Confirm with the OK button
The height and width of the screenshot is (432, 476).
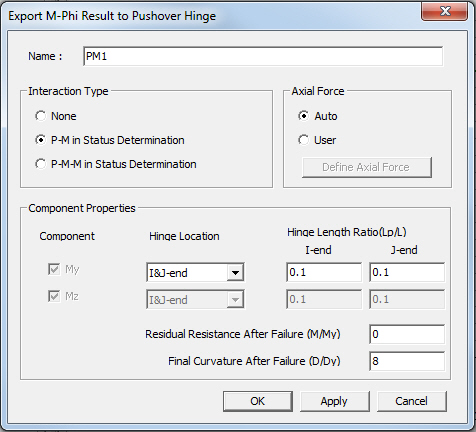click(x=258, y=401)
